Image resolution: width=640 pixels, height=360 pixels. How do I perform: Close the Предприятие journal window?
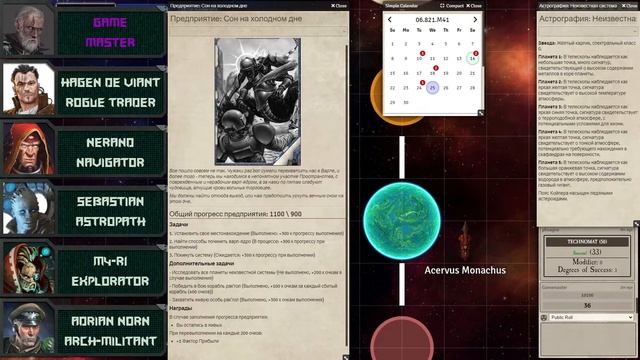coord(339,6)
